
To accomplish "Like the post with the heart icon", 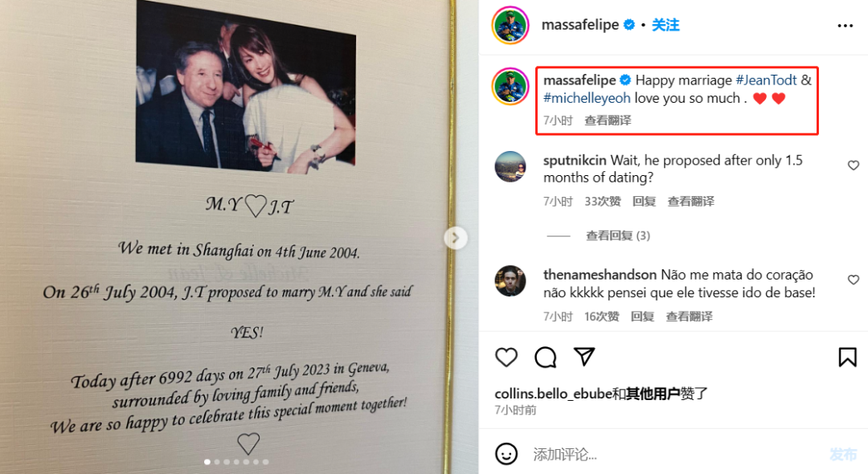I will click(x=506, y=358).
